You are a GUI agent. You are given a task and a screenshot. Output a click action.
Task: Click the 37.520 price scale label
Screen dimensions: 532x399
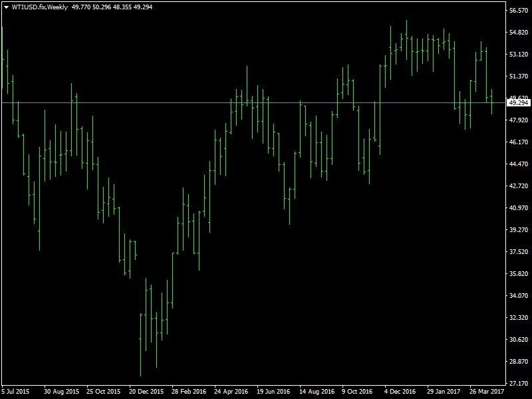click(519, 252)
